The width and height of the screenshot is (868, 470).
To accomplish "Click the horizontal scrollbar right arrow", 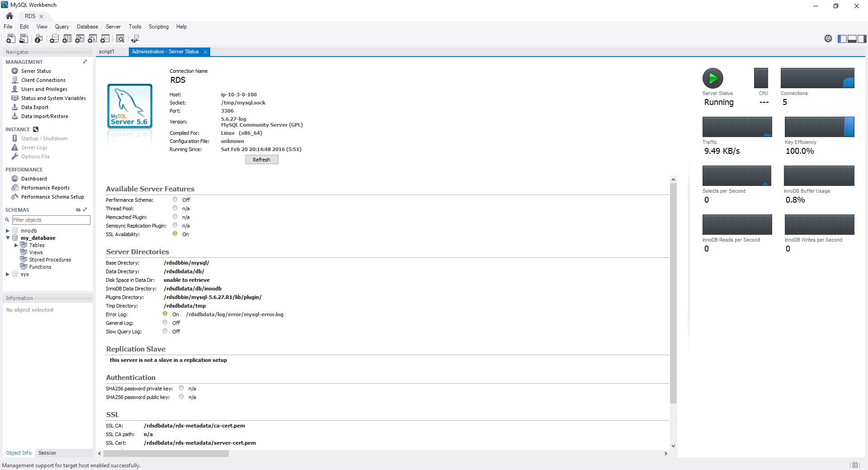I will (665, 453).
